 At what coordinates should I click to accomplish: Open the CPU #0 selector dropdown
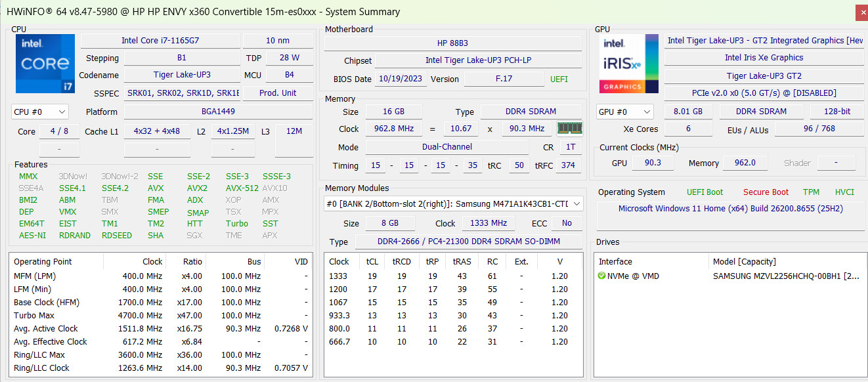(39, 112)
